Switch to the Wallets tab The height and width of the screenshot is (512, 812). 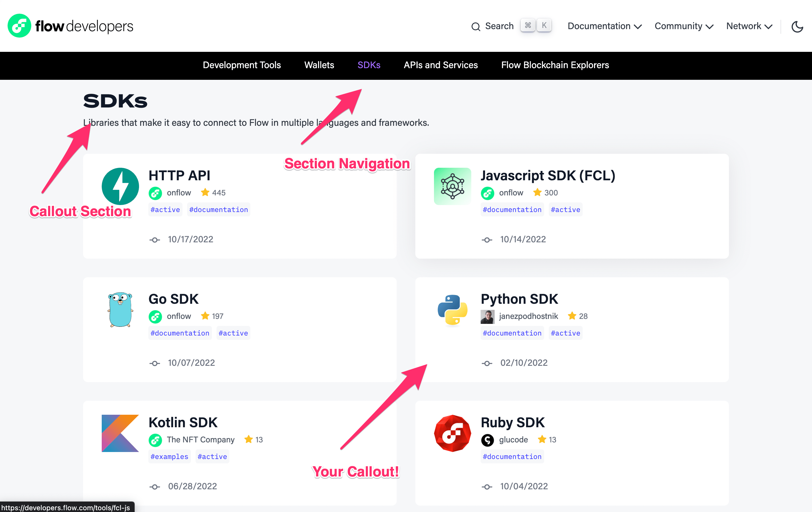[x=319, y=65]
